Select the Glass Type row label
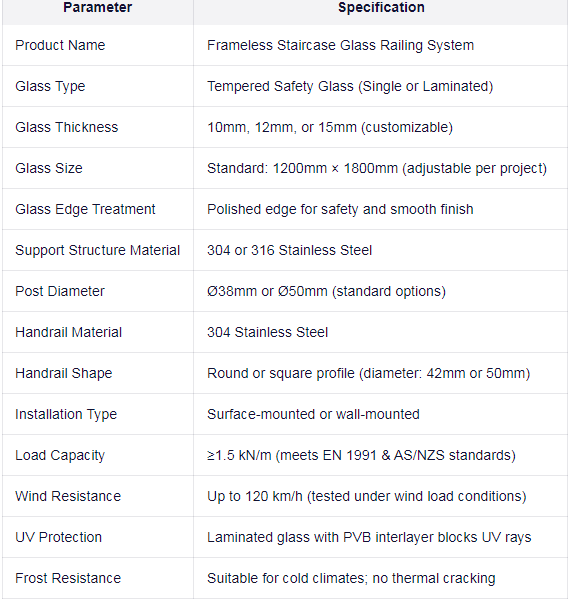The image size is (570, 599). (x=50, y=86)
